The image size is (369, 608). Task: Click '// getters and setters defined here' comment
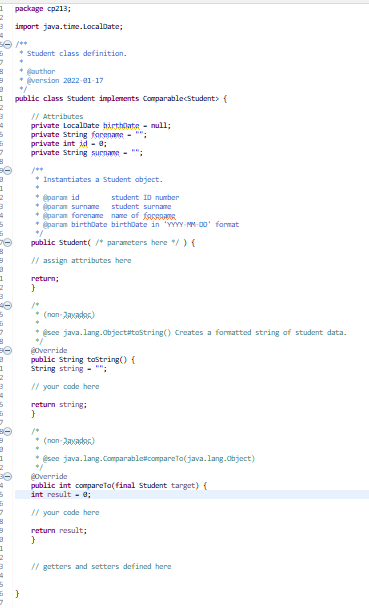click(x=101, y=567)
